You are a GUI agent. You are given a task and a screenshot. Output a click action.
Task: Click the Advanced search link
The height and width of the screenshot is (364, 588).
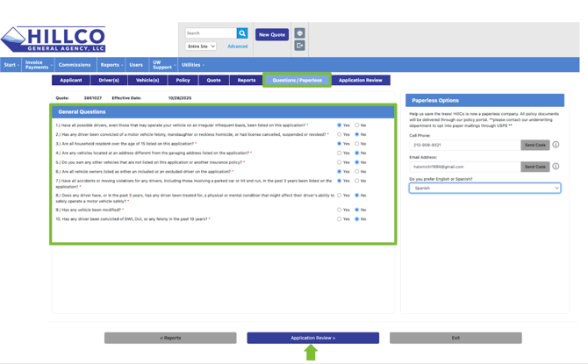[x=238, y=46]
